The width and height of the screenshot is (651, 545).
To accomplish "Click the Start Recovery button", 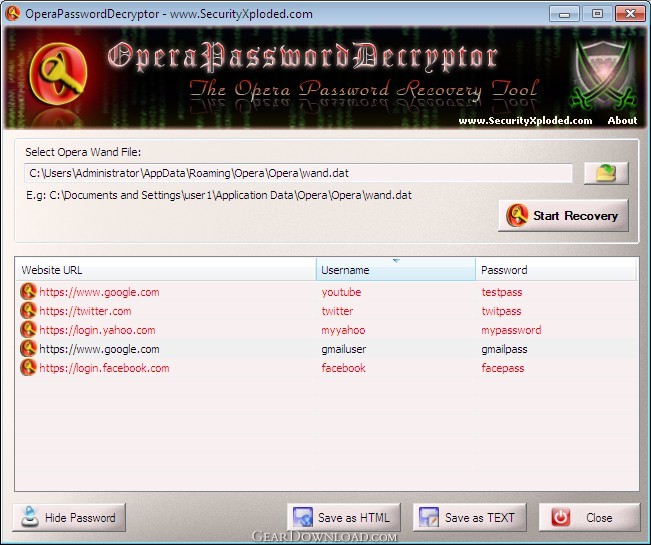I will coord(563,215).
